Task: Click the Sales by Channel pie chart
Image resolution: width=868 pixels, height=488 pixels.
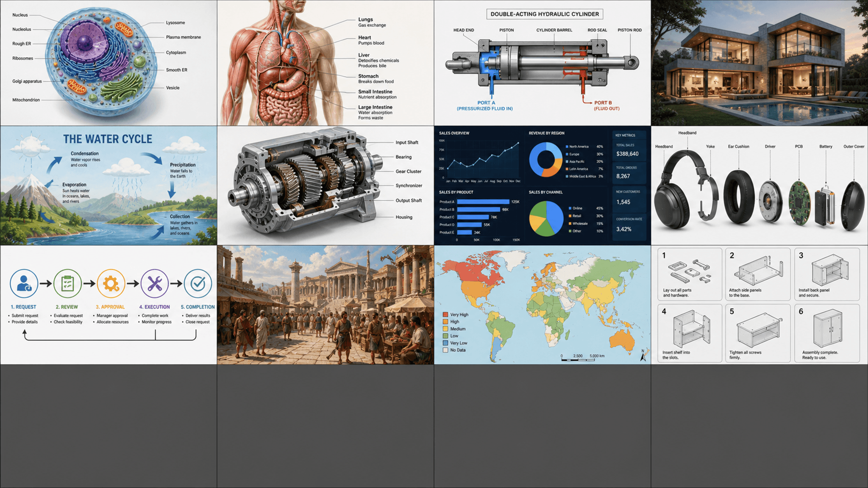Action: click(546, 219)
